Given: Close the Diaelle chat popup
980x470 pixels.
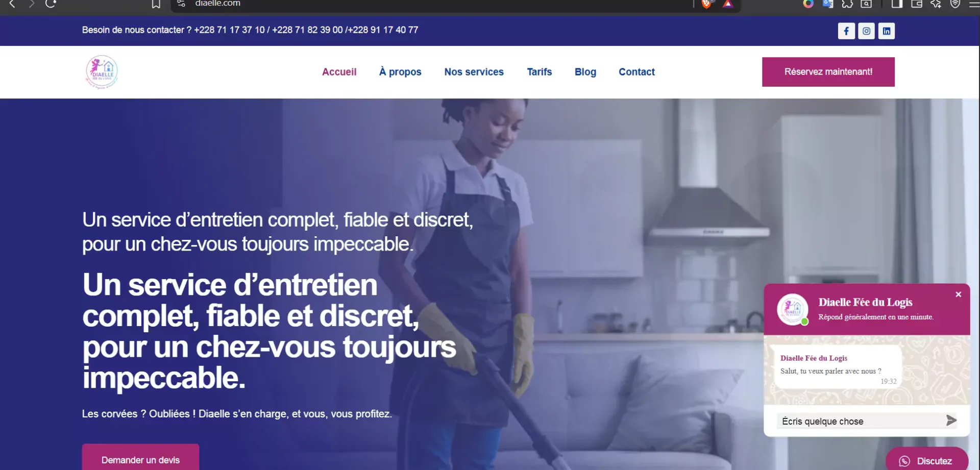Looking at the screenshot, I should [x=959, y=294].
